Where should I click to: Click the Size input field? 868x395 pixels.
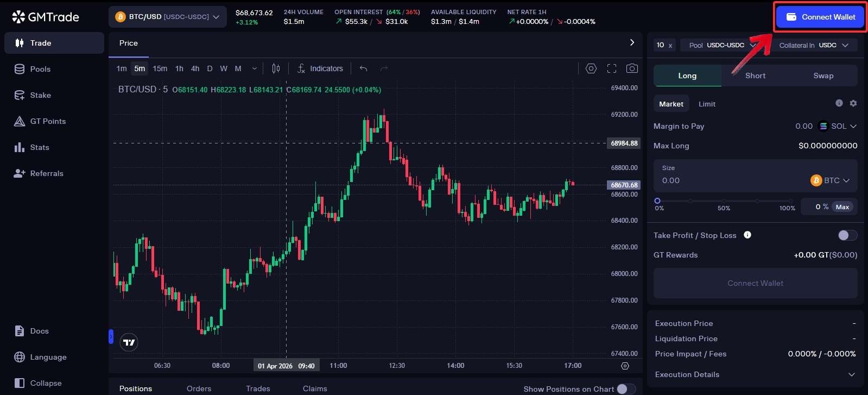[733, 180]
